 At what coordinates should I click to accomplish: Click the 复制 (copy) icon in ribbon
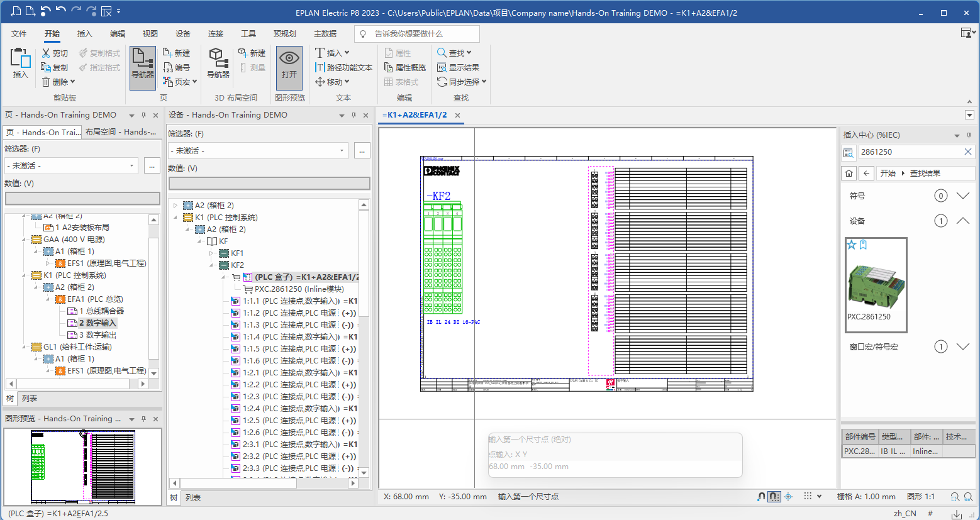pos(46,67)
